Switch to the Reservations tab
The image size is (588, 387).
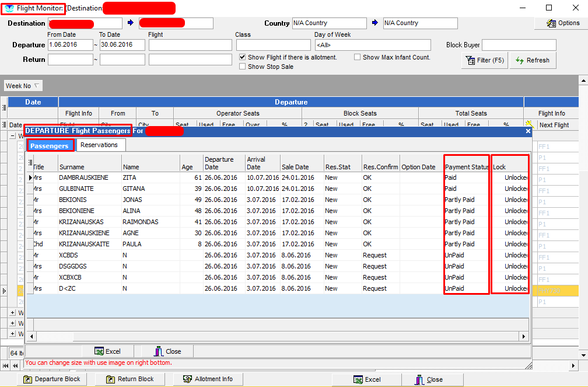pos(99,145)
